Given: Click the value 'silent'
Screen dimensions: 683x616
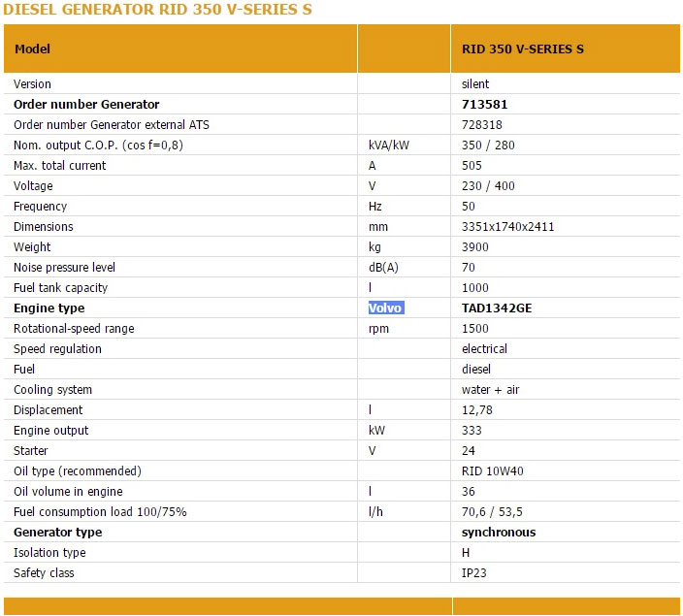Looking at the screenshot, I should (x=475, y=84).
